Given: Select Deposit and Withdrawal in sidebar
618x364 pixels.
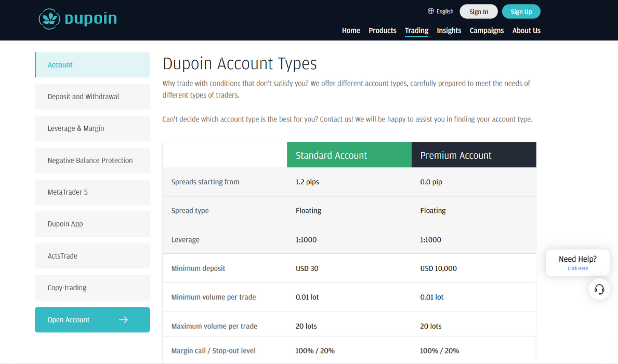Looking at the screenshot, I should tap(92, 97).
